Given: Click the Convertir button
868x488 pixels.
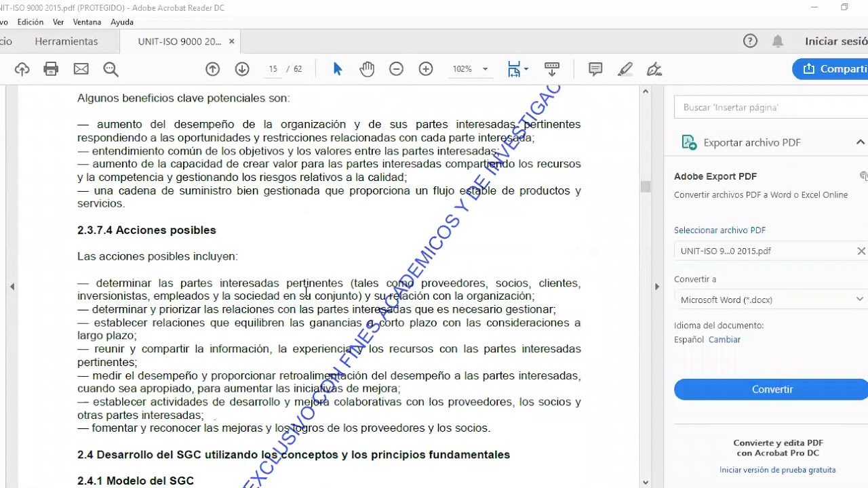Looking at the screenshot, I should pyautogui.click(x=772, y=389).
